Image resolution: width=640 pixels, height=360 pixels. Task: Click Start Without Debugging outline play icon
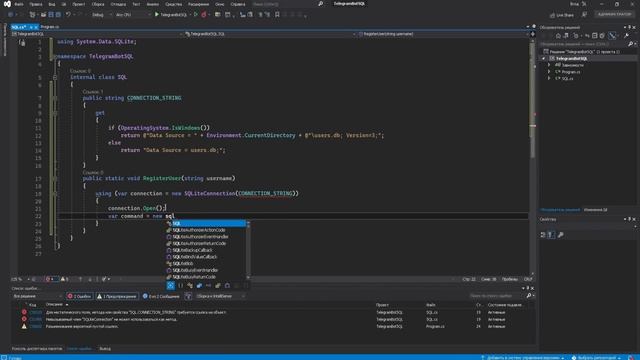(196, 15)
